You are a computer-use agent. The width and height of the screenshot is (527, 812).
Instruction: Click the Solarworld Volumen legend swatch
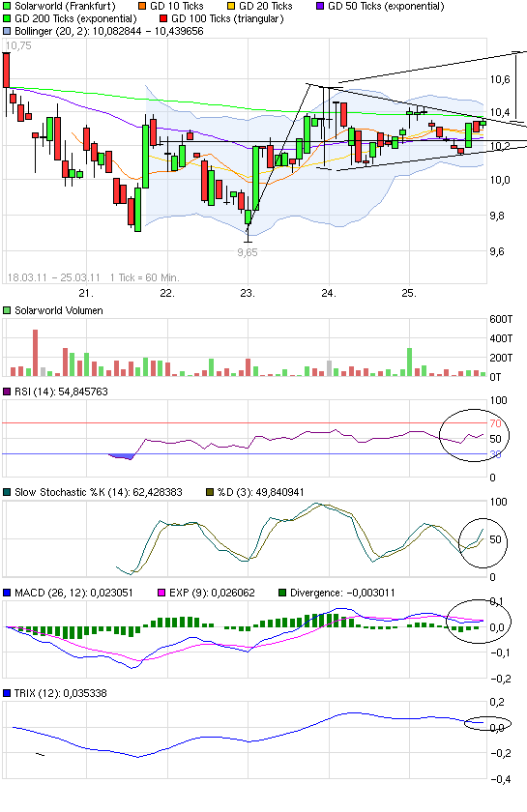point(7,310)
